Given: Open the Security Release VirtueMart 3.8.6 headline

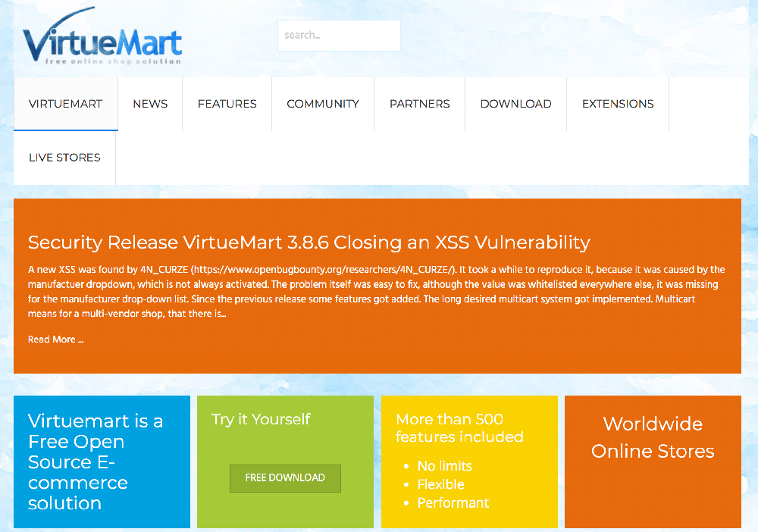Looking at the screenshot, I should point(309,242).
